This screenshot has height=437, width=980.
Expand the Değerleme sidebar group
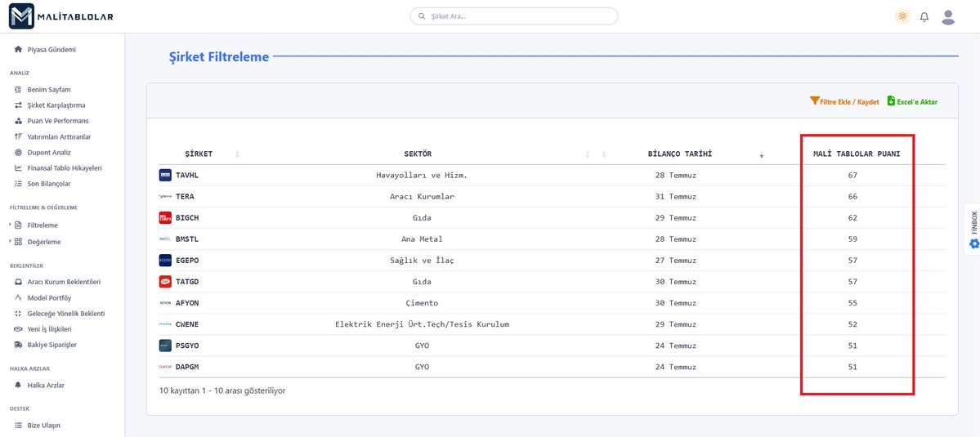pyautogui.click(x=44, y=242)
